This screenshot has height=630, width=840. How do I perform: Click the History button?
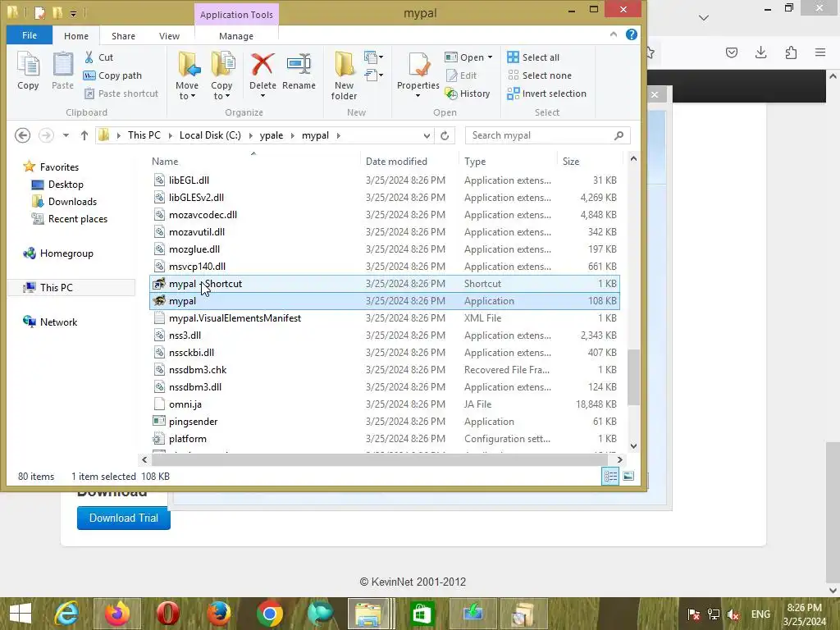(x=468, y=94)
